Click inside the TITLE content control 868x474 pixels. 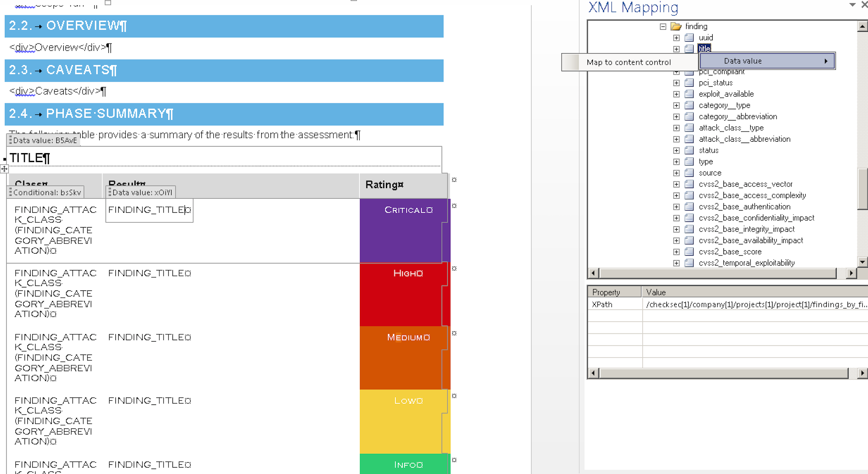tap(224, 158)
